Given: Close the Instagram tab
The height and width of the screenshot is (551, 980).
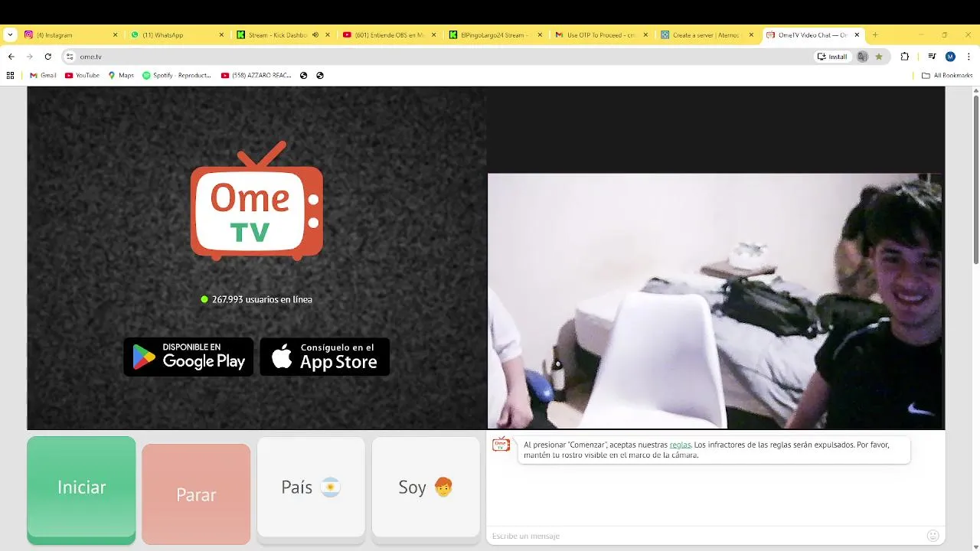Looking at the screenshot, I should pyautogui.click(x=115, y=35).
